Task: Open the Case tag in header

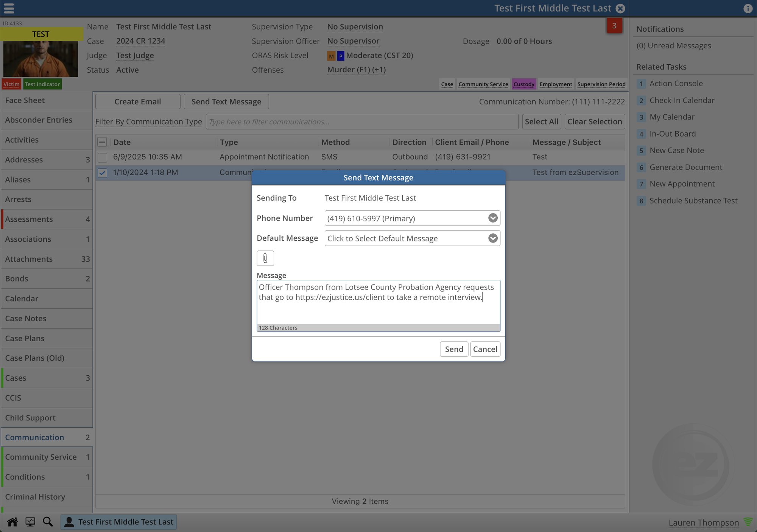Action: click(x=447, y=84)
